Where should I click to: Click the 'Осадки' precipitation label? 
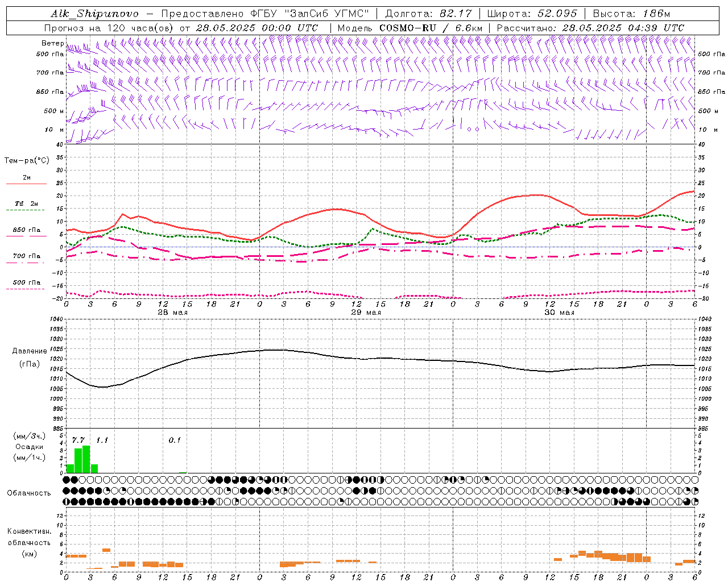(29, 447)
